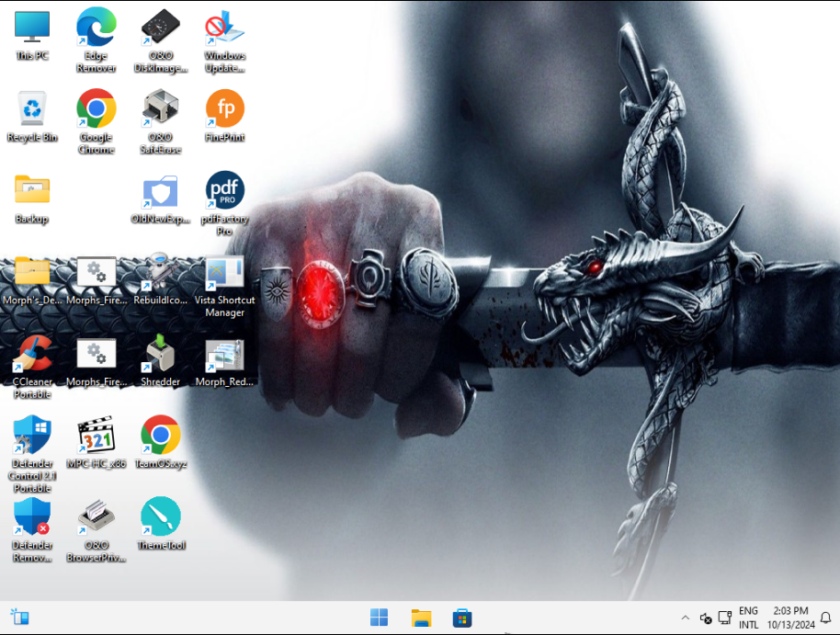Select the ThemeTool shortcut
Viewport: 840px width, 635px height.
[161, 525]
